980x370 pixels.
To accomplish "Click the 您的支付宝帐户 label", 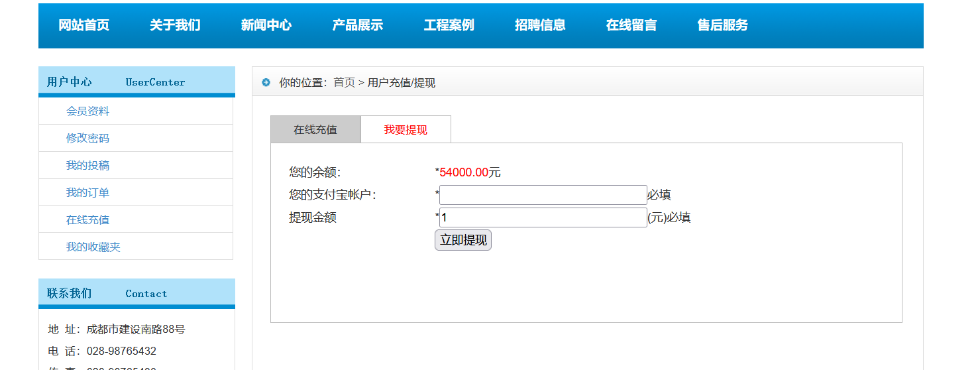I will pos(333,195).
